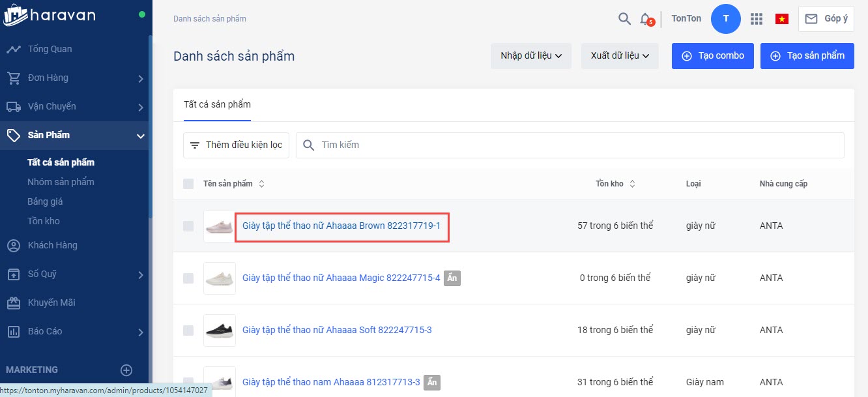Open product nam Ahaaaa 812317713-3 link
868x397 pixels.
[331, 382]
